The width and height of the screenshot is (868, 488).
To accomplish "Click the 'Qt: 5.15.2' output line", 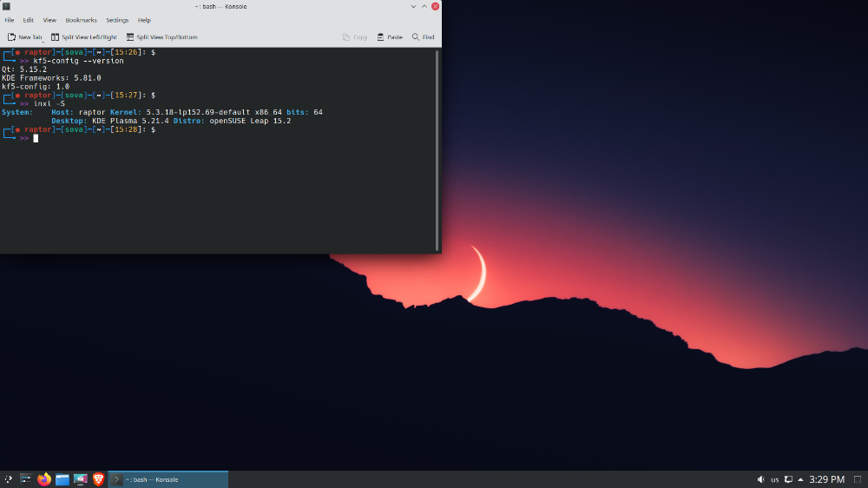I will (x=24, y=69).
